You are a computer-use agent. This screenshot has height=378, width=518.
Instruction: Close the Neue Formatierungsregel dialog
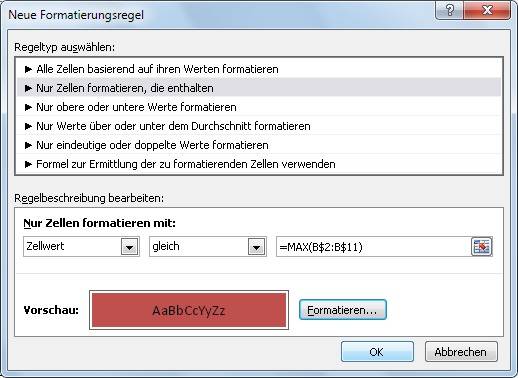(x=487, y=11)
